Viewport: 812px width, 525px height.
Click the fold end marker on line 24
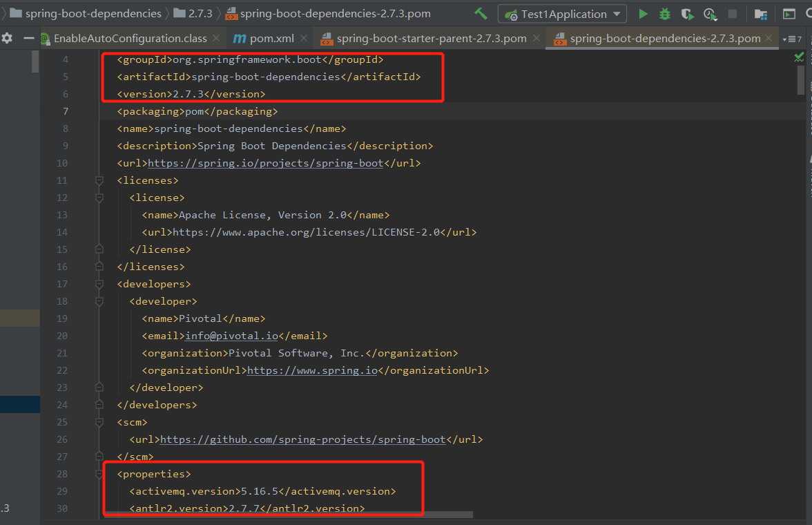[x=99, y=405]
